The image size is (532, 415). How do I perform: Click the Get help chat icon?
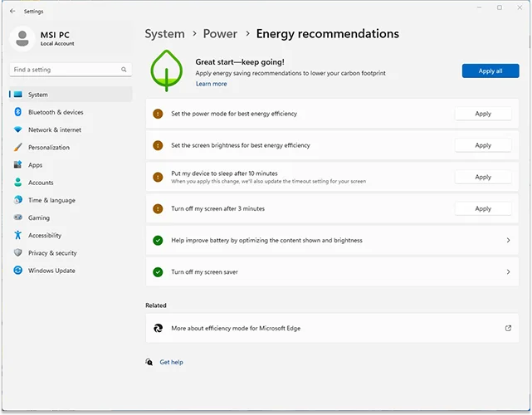149,362
